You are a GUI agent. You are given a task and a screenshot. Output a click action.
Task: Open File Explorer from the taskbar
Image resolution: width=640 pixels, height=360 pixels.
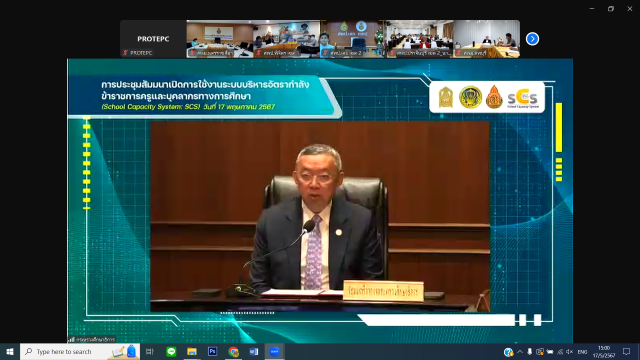point(192,351)
